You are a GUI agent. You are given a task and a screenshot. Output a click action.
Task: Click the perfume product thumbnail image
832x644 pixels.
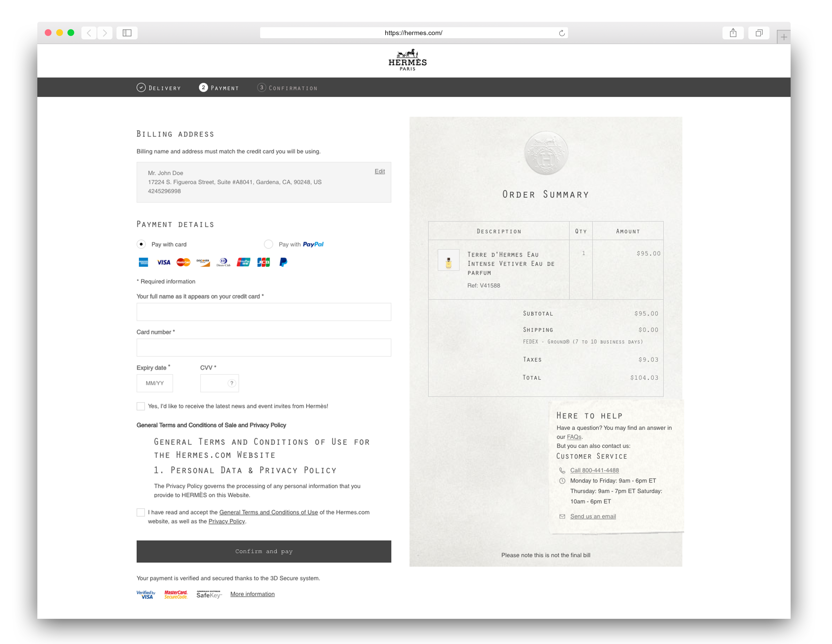(448, 260)
